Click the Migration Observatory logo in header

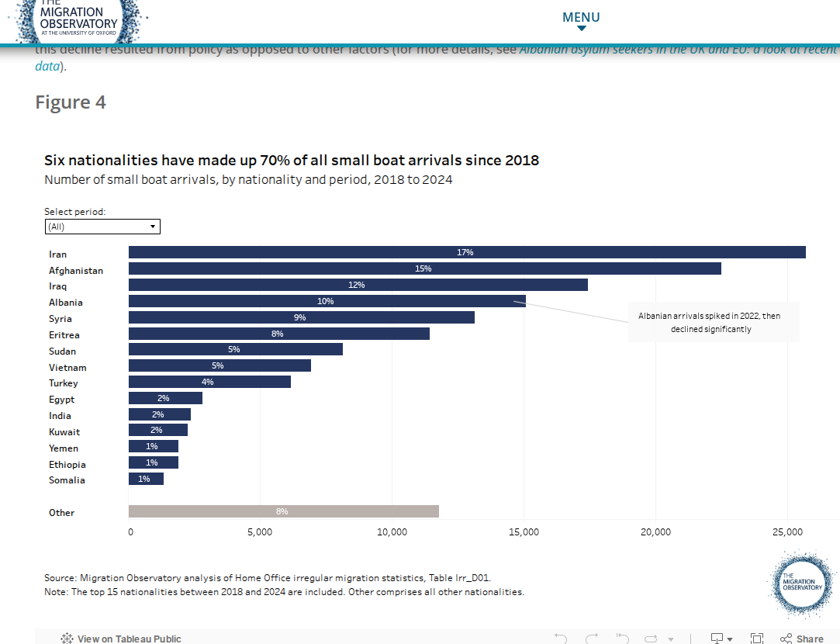[x=78, y=20]
